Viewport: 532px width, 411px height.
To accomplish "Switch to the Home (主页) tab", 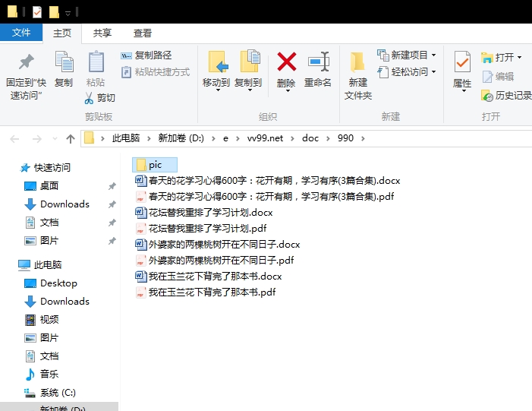I will pyautogui.click(x=62, y=33).
